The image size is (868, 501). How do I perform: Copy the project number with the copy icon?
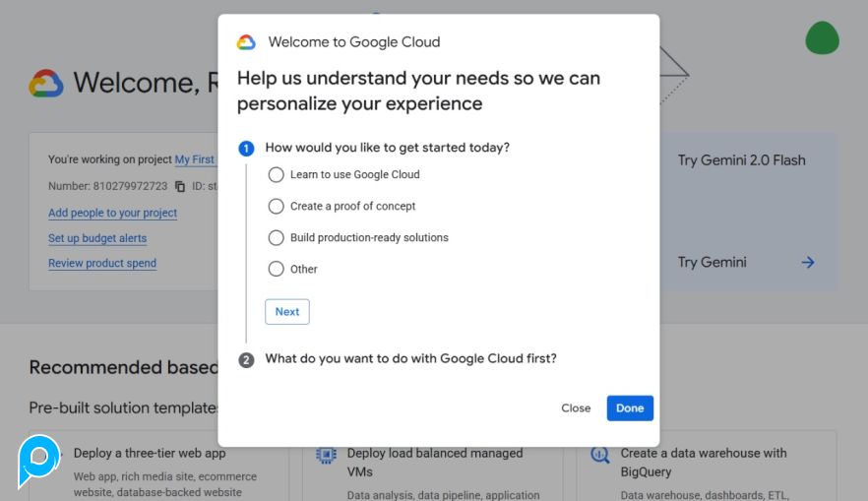(x=180, y=186)
